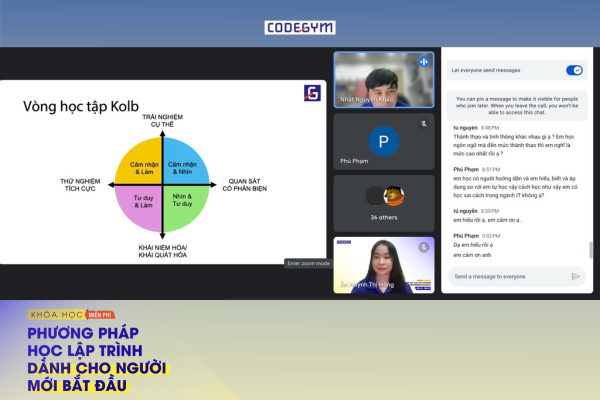Click the pinned message info notice

pos(515,105)
